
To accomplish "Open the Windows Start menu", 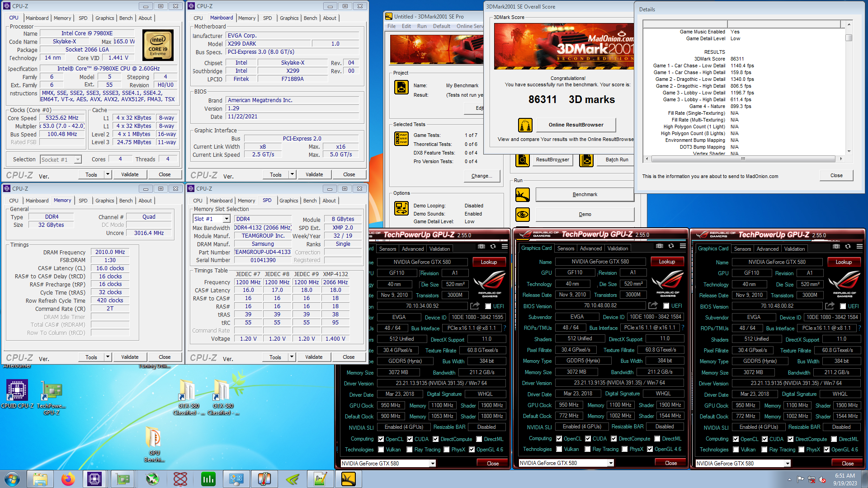I will point(12,479).
